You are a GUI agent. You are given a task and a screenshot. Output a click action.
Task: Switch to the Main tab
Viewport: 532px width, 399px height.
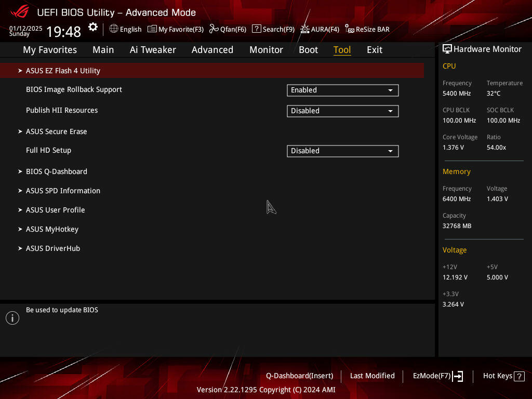tap(103, 50)
